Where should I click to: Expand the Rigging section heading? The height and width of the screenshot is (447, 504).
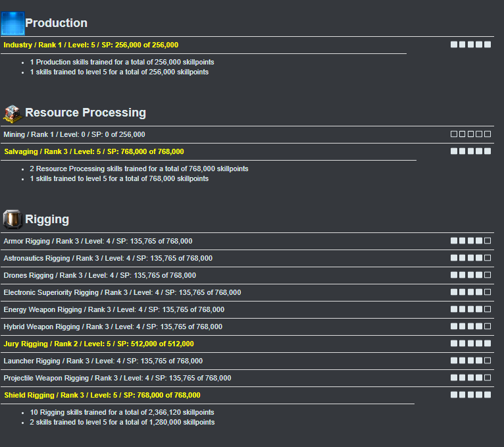[x=47, y=219]
